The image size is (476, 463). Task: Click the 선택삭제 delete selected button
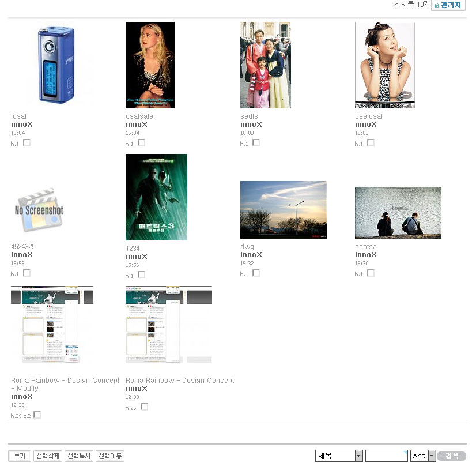pyautogui.click(x=48, y=456)
